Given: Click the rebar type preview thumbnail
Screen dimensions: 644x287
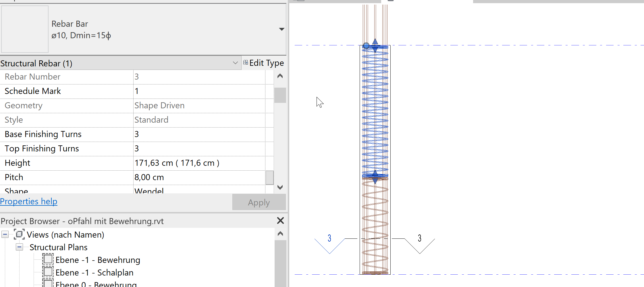Looking at the screenshot, I should [x=25, y=29].
